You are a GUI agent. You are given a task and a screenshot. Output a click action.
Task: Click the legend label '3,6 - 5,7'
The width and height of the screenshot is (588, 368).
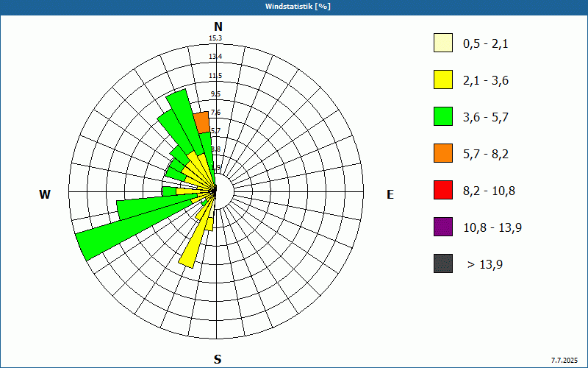click(486, 118)
